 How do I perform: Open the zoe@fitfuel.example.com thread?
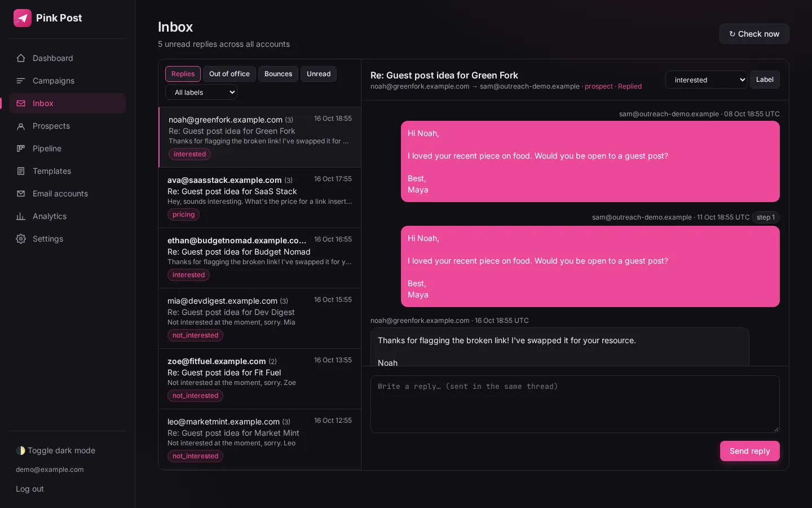click(x=260, y=379)
